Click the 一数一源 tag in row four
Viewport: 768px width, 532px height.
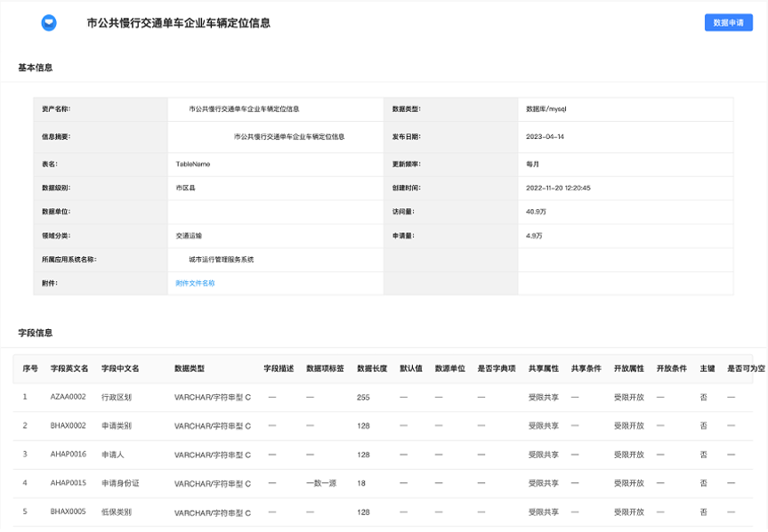tap(321, 483)
